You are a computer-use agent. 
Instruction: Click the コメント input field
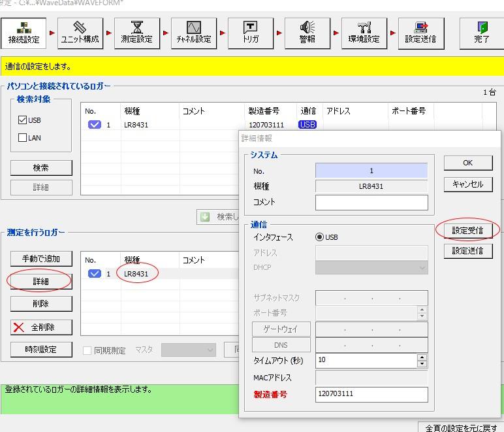pyautogui.click(x=371, y=203)
